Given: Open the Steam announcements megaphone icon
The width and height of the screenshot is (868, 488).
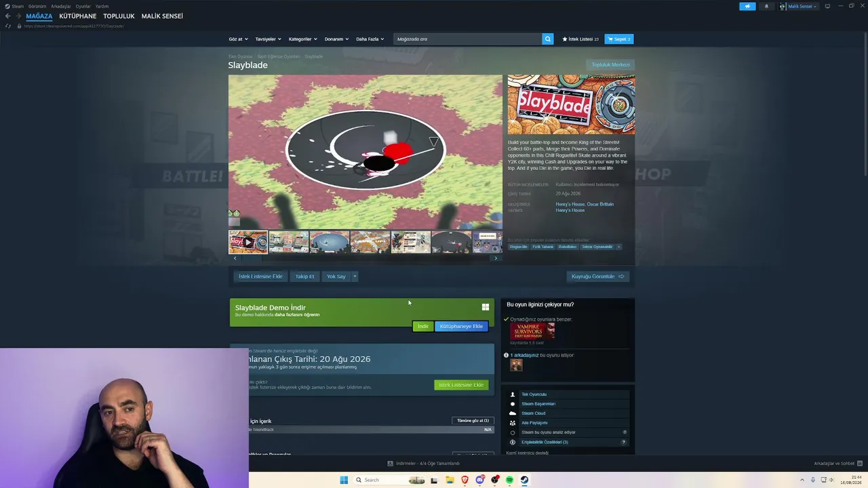Looking at the screenshot, I should (747, 6).
